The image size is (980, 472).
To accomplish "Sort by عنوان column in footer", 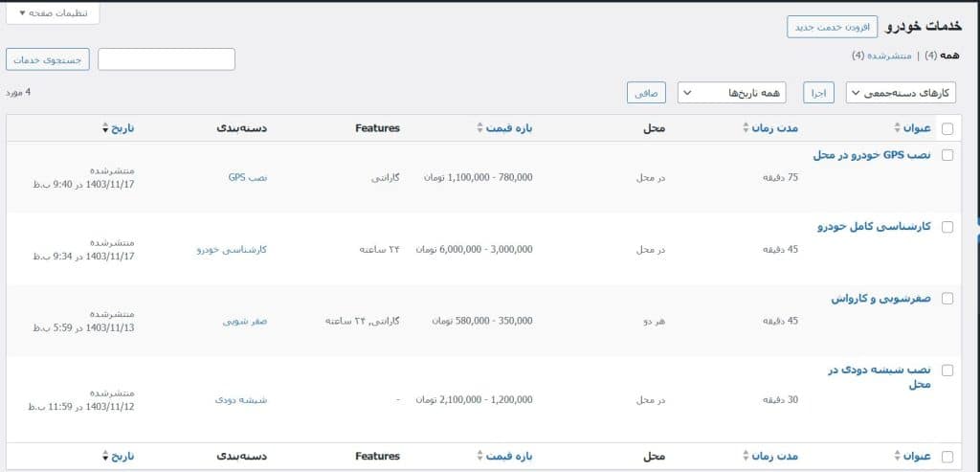I will 913,457.
